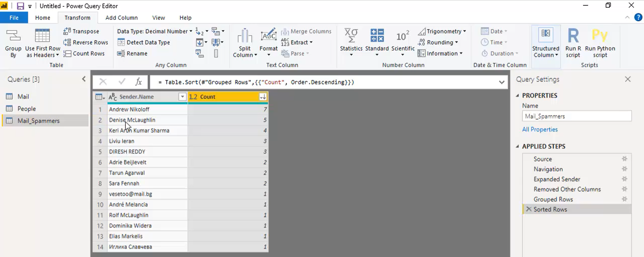
Task: Collapse the Queries pane
Action: (84, 79)
